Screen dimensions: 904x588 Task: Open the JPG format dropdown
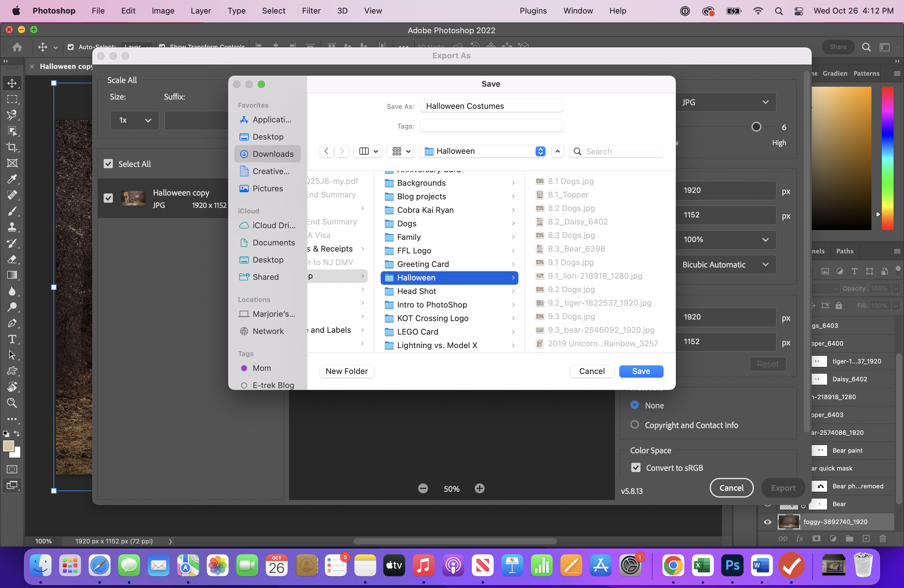[725, 102]
